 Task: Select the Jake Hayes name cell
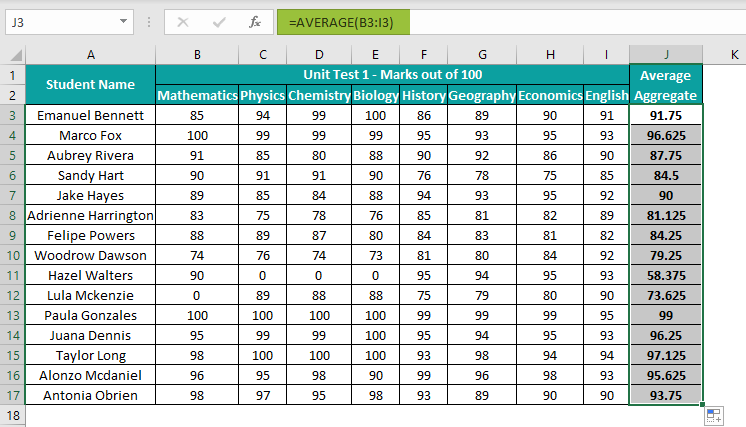pos(90,195)
